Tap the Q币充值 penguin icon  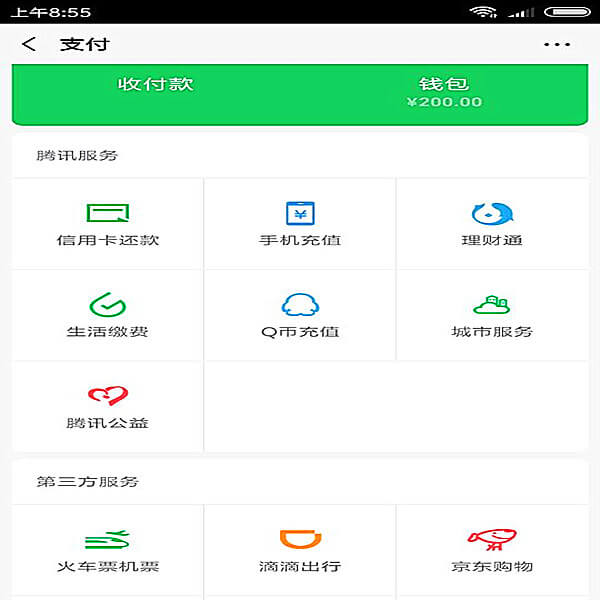coord(300,304)
